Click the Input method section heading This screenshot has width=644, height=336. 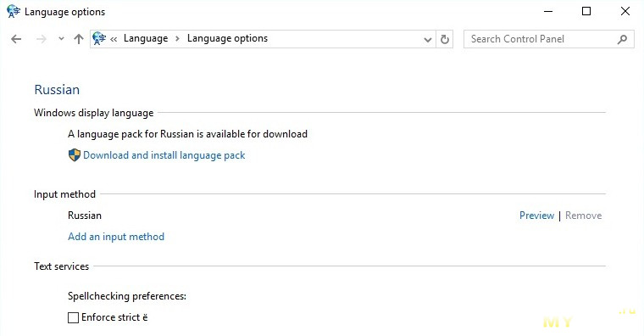[x=64, y=194]
